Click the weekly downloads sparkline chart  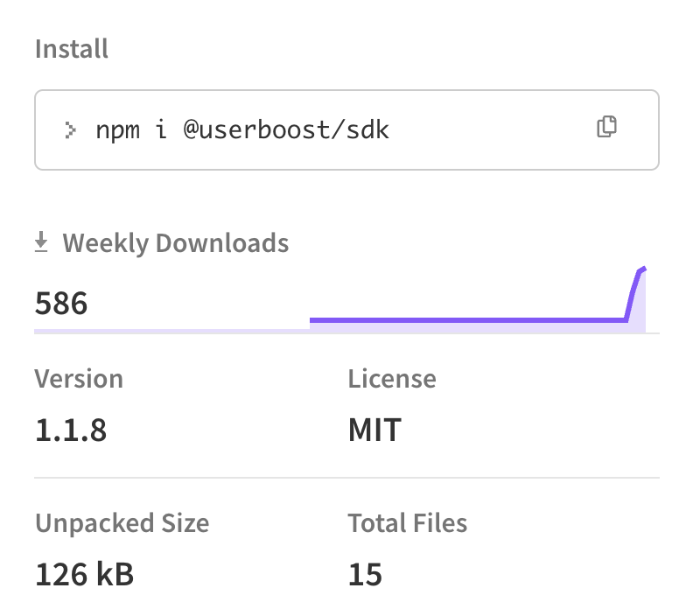pos(478,299)
